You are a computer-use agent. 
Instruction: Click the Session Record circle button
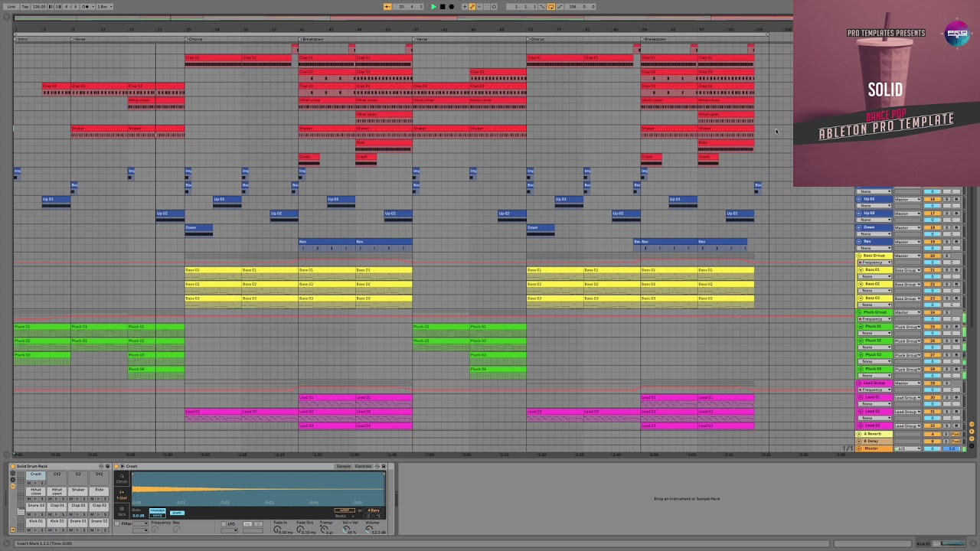[495, 7]
